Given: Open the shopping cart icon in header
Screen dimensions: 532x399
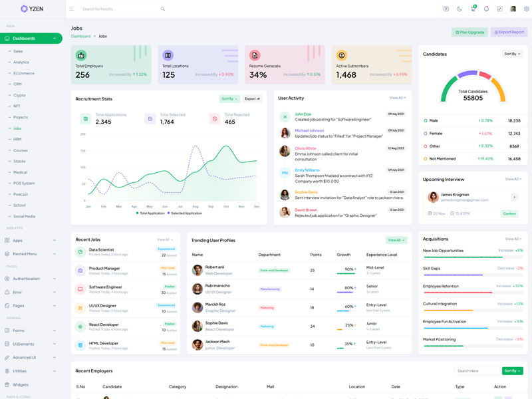Looking at the screenshot, I should 473,9.
